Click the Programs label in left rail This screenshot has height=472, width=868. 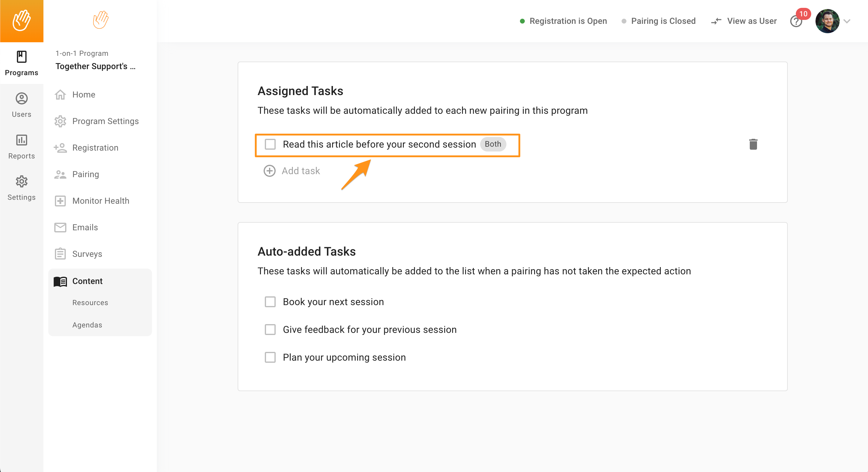(22, 73)
